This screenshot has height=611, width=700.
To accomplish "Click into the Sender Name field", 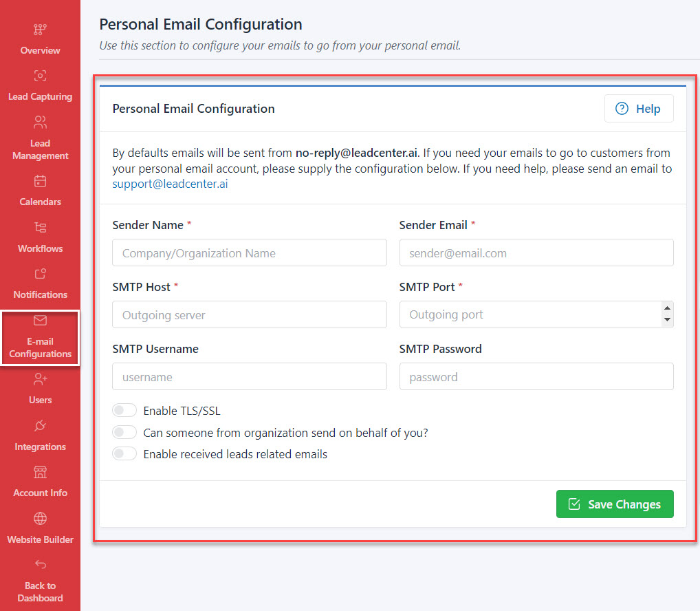I will [249, 253].
